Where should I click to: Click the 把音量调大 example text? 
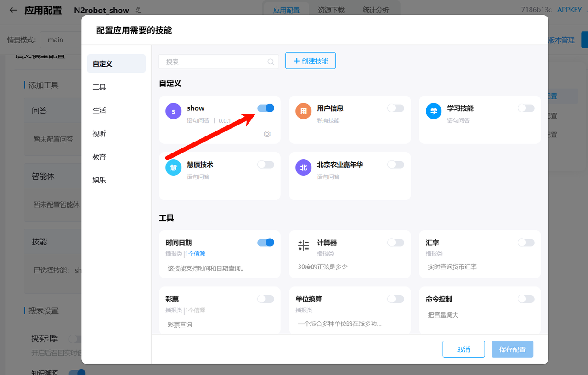443,315
